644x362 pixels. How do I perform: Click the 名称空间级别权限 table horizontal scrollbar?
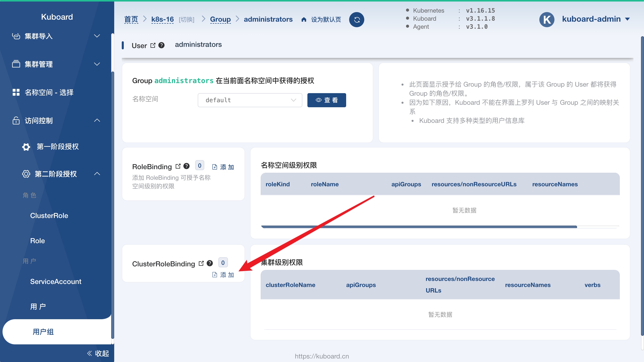point(419,227)
